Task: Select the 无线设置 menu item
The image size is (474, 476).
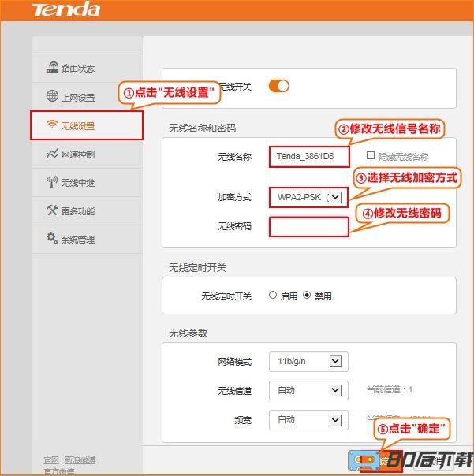Action: pos(87,125)
